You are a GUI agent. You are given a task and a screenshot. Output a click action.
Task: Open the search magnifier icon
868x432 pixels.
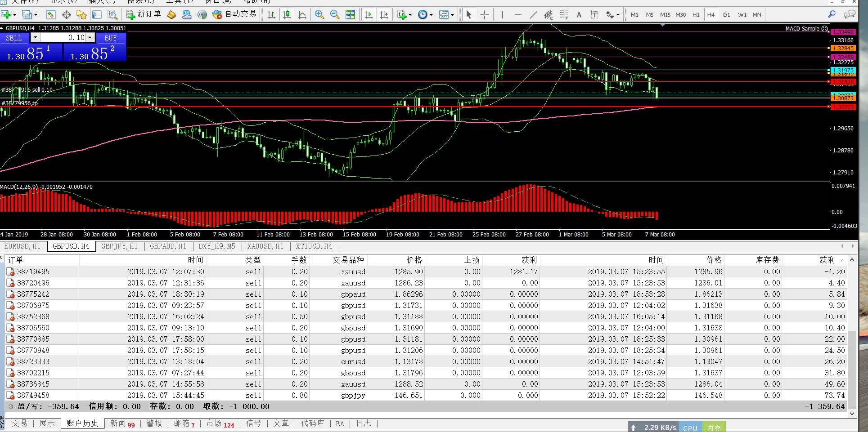click(832, 14)
